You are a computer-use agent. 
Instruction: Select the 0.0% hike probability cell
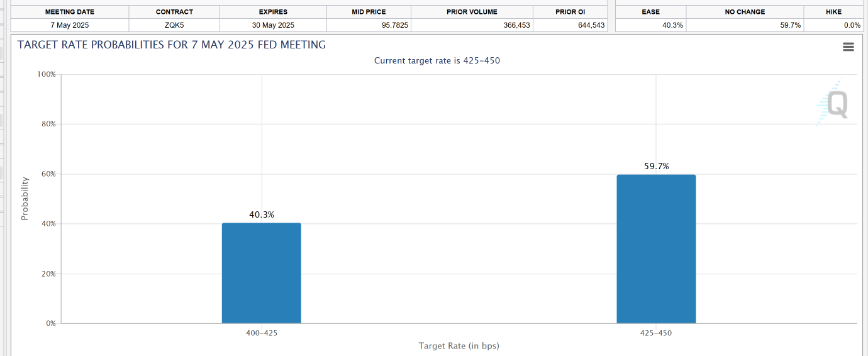tap(833, 25)
